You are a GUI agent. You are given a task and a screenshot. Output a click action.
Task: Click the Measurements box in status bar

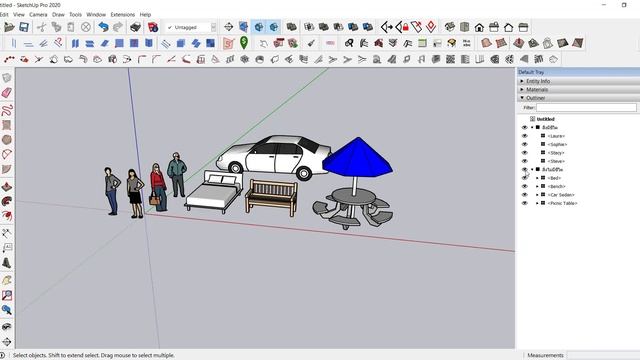(603, 355)
